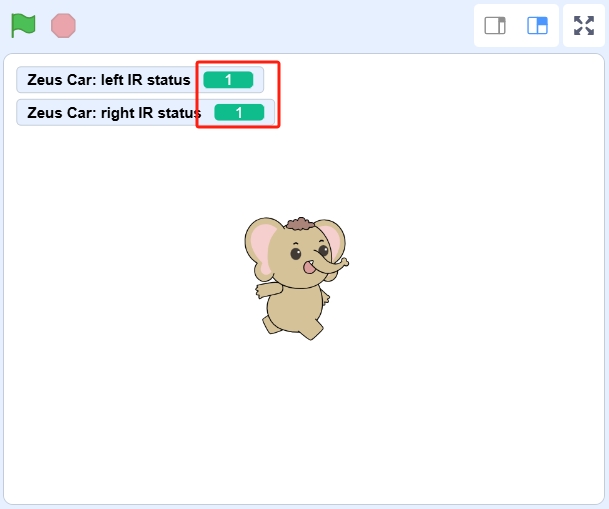Switch to small stage layout
609x509 pixels.
[495, 26]
